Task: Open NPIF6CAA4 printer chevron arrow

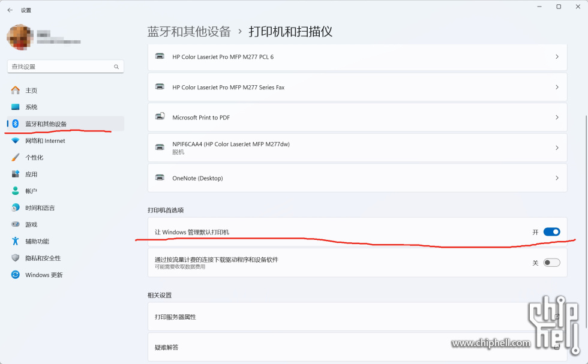Action: pyautogui.click(x=557, y=148)
